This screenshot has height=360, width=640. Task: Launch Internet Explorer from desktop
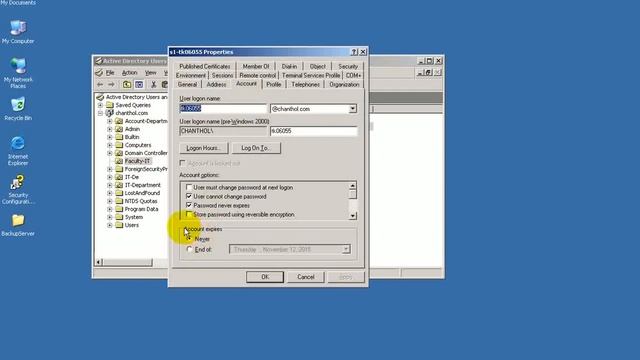point(18,151)
